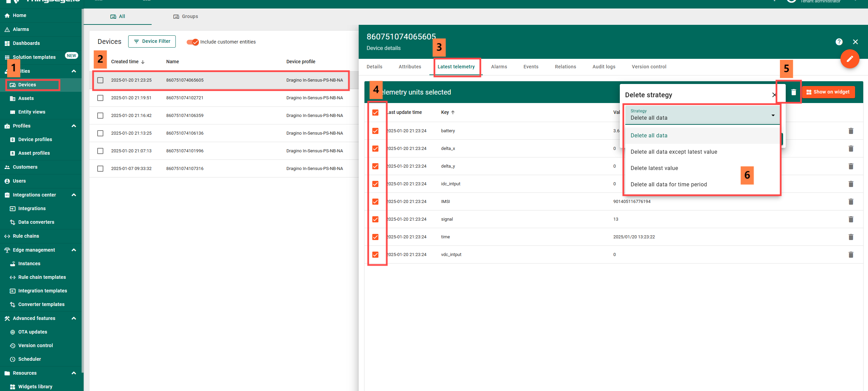Screen dimensions: 868x391
Task: Check the box for device 860751074102721
Action: [x=100, y=98]
